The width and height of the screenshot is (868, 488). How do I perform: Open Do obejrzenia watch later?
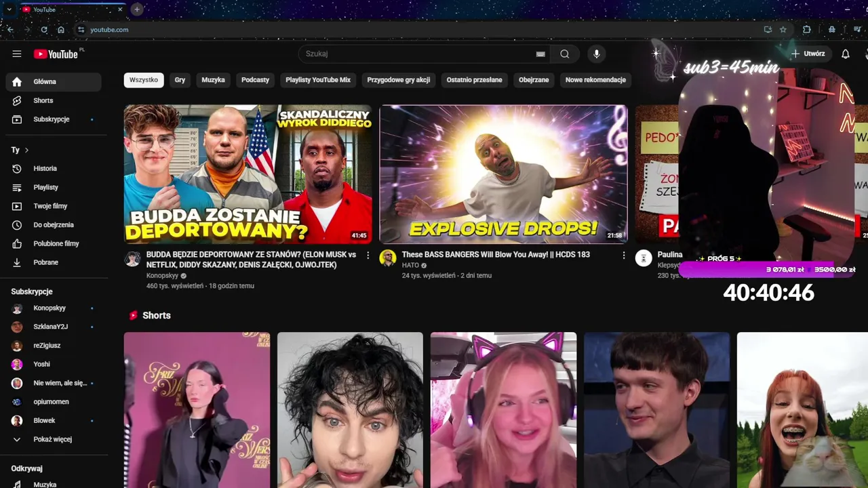(x=54, y=225)
